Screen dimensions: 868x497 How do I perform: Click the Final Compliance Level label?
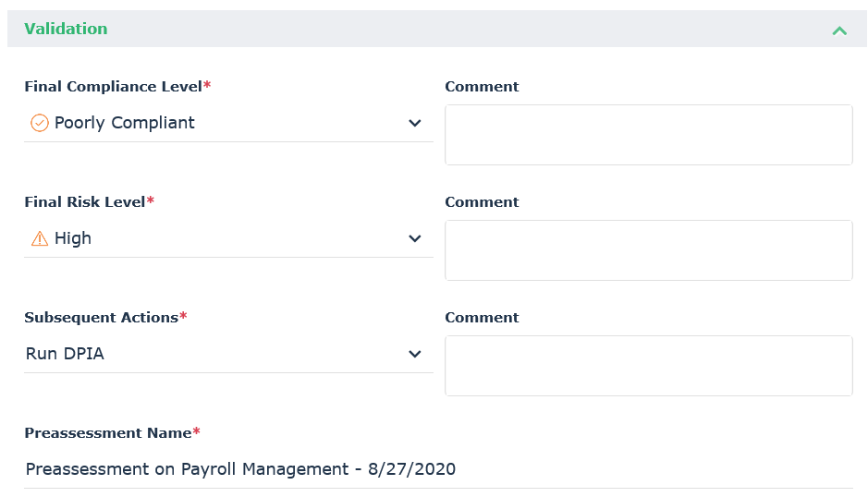tap(113, 87)
